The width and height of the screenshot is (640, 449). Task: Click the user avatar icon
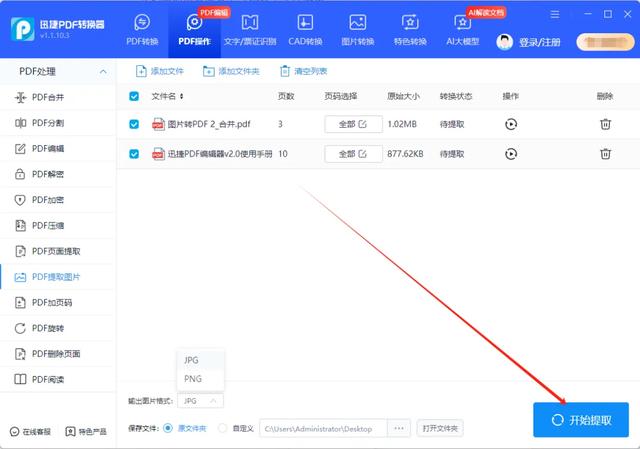(x=504, y=42)
